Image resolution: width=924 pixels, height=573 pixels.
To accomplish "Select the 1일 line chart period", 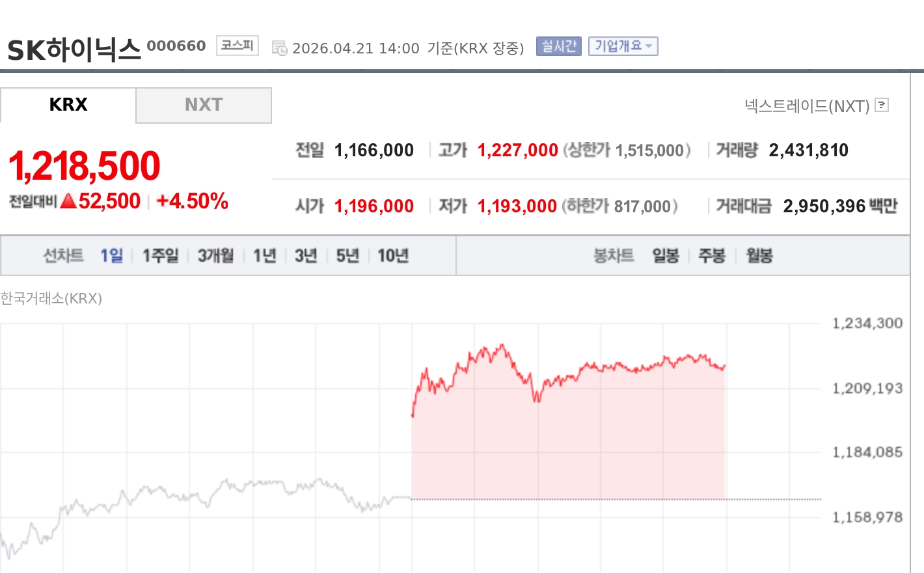I will pos(111,256).
